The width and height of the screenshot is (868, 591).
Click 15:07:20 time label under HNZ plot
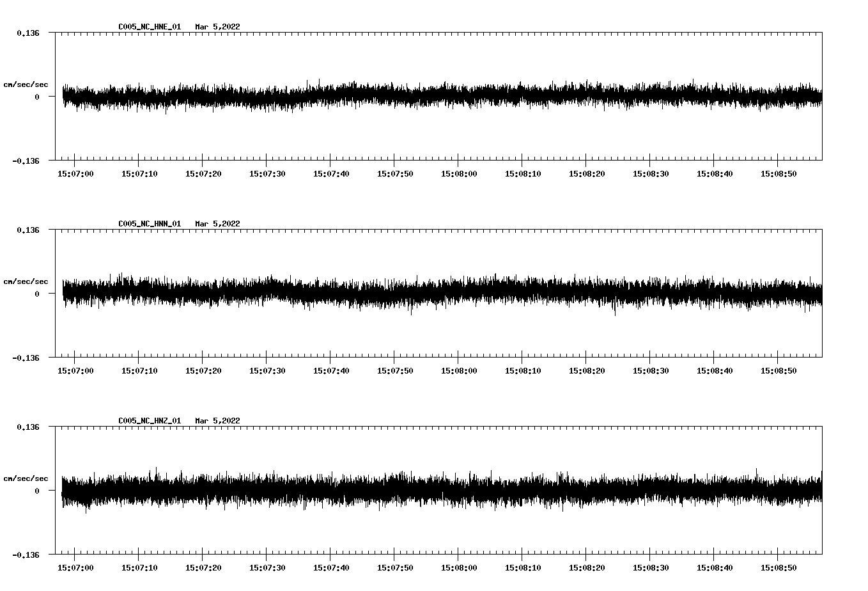coord(203,567)
